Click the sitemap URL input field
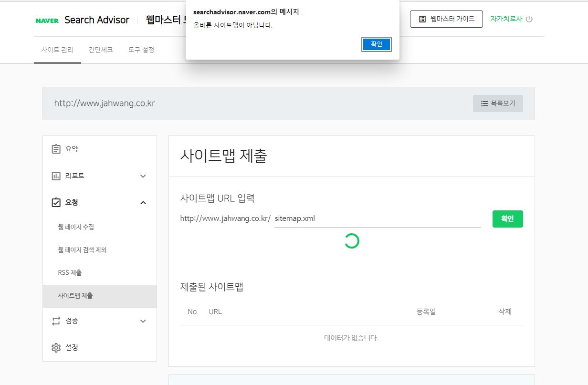 pyautogui.click(x=377, y=219)
